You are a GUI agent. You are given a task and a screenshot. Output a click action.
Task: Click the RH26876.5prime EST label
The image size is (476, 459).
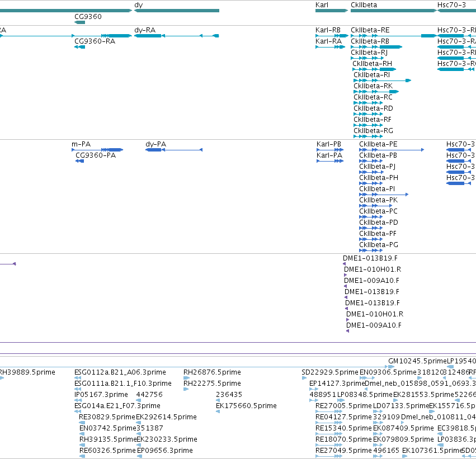(x=212, y=372)
